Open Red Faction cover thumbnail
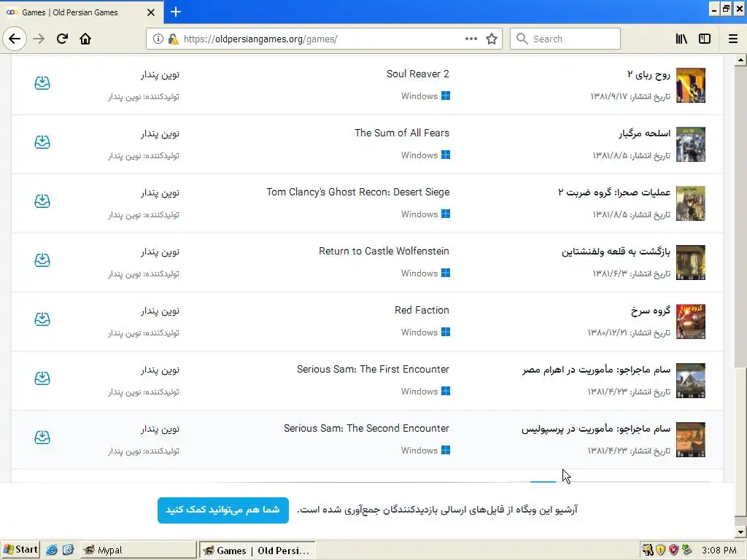This screenshot has height=560, width=747. point(691,322)
